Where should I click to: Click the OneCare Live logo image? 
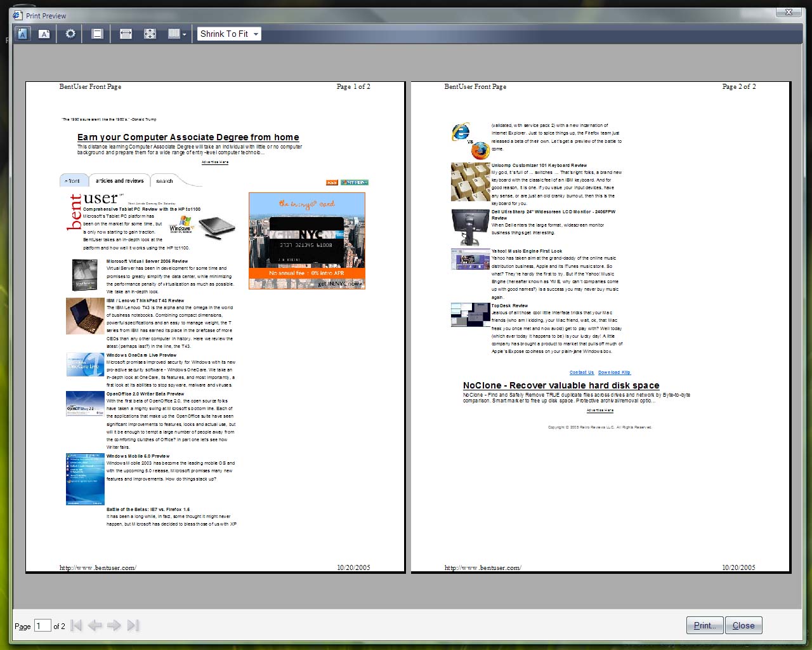[85, 364]
